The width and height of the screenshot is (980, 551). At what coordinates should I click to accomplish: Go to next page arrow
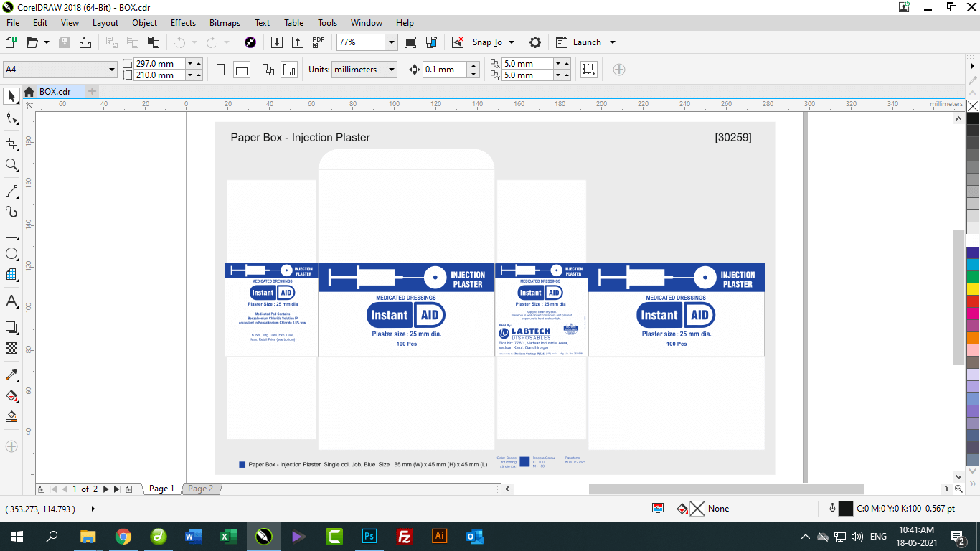[106, 489]
